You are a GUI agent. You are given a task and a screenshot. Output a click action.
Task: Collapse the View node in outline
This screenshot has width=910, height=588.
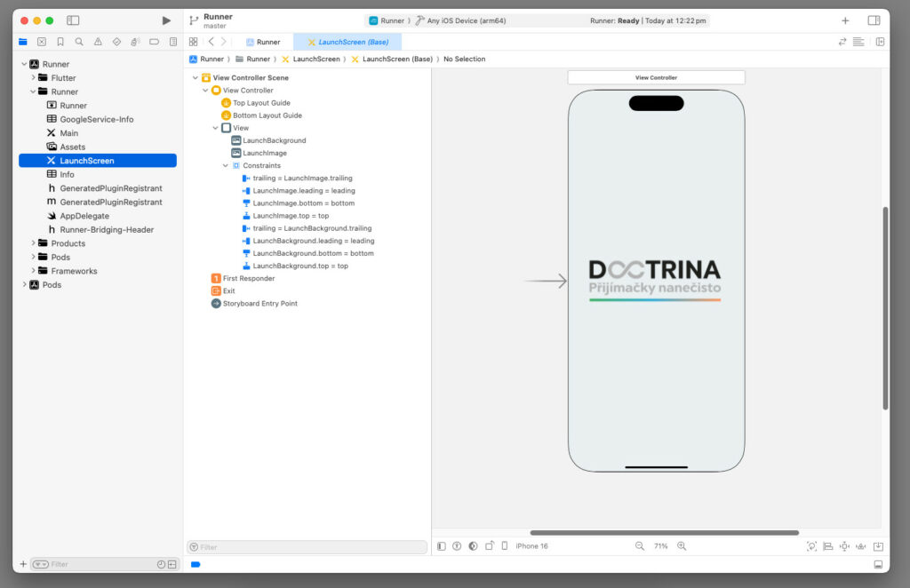tap(215, 128)
